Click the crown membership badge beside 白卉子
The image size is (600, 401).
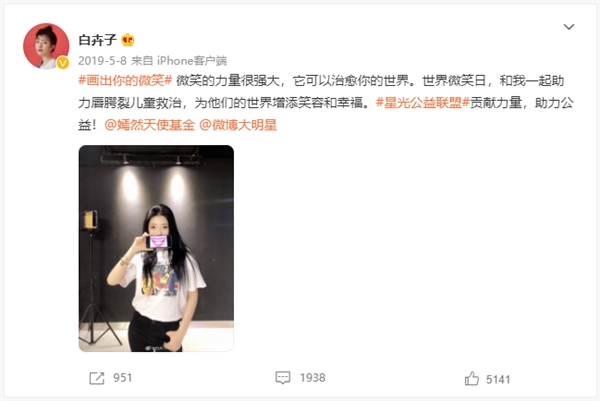click(x=127, y=40)
